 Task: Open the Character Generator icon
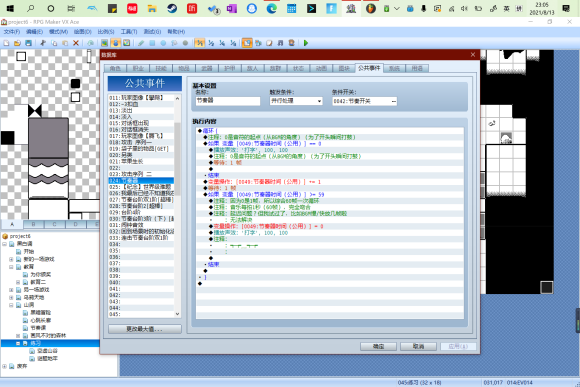coord(291,43)
